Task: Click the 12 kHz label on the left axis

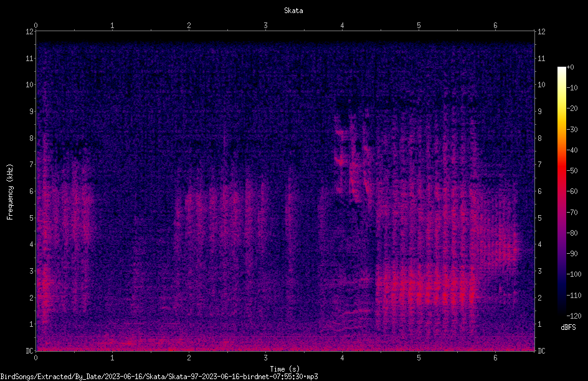Action: pyautogui.click(x=30, y=32)
